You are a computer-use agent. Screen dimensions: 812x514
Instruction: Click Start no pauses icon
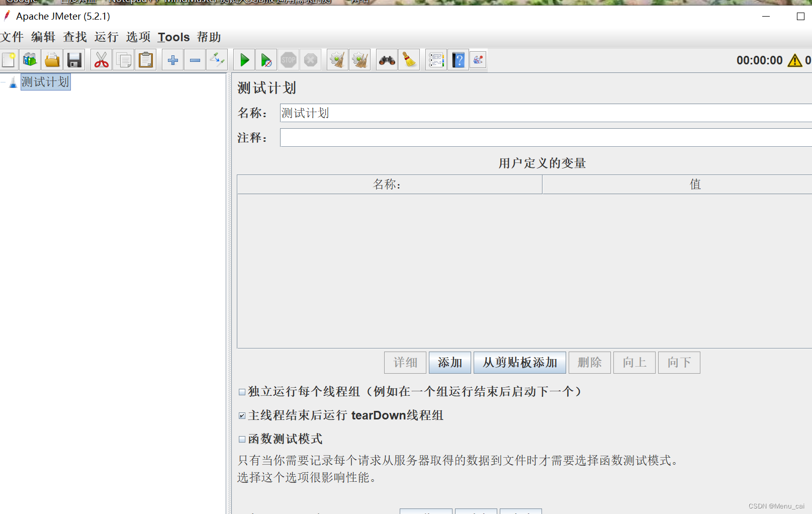pyautogui.click(x=266, y=60)
